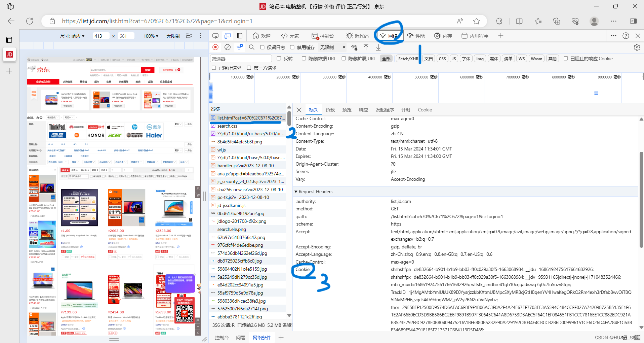The image size is (644, 343).
Task: Select the search.css request row
Action: click(x=248, y=126)
